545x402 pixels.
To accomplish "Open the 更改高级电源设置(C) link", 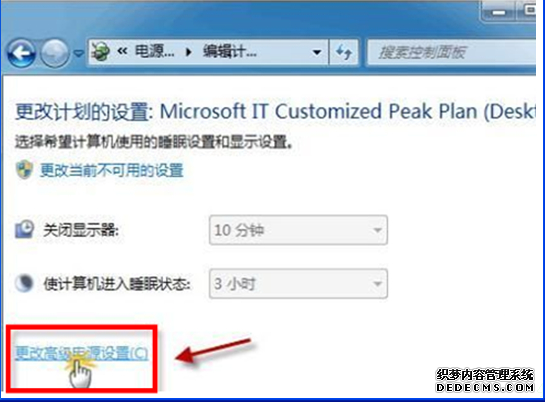I will click(x=82, y=353).
